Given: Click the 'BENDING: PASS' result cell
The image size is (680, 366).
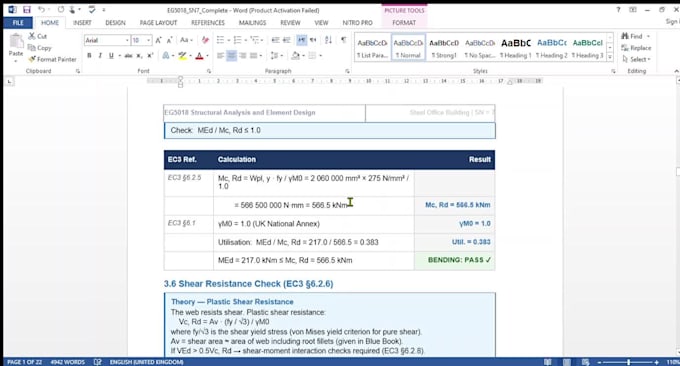Looking at the screenshot, I should coord(454,260).
